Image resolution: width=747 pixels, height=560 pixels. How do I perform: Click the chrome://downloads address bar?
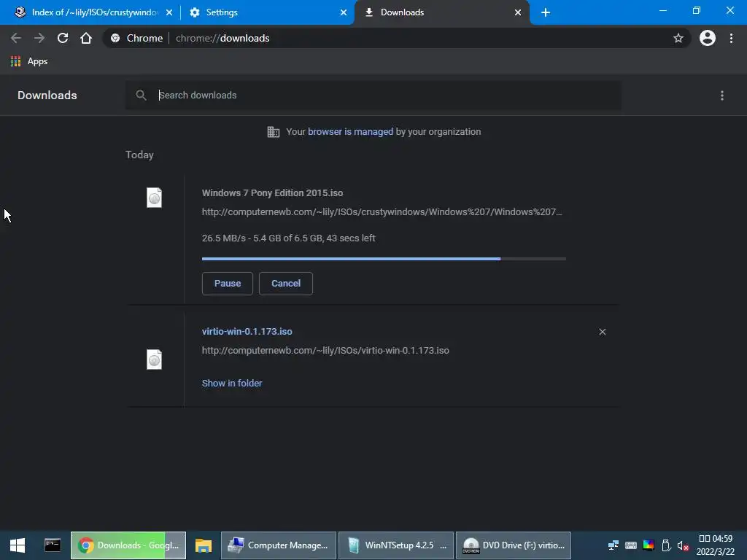(396, 38)
